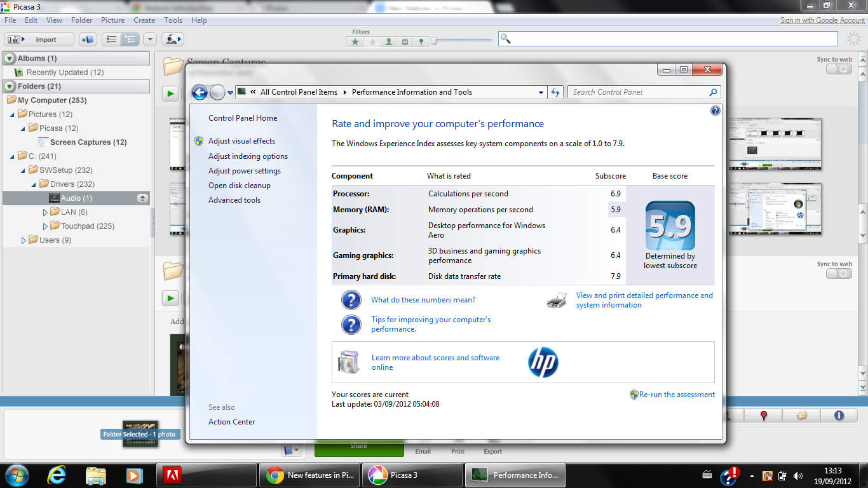The width and height of the screenshot is (868, 488).
Task: Click refresh icon next to address bar
Action: pyautogui.click(x=555, y=92)
